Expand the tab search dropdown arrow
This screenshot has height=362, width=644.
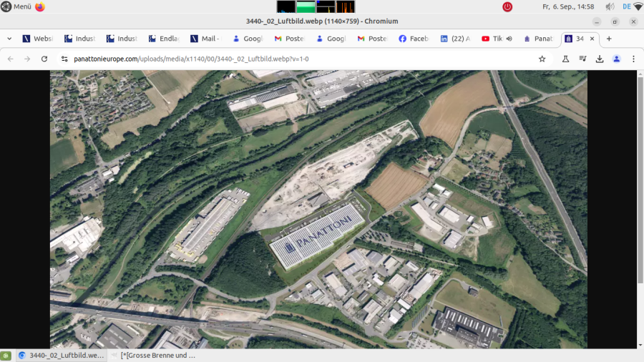coord(9,39)
